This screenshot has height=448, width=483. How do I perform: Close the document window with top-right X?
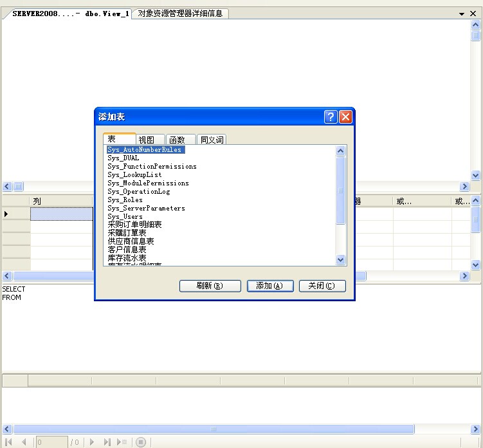click(473, 14)
